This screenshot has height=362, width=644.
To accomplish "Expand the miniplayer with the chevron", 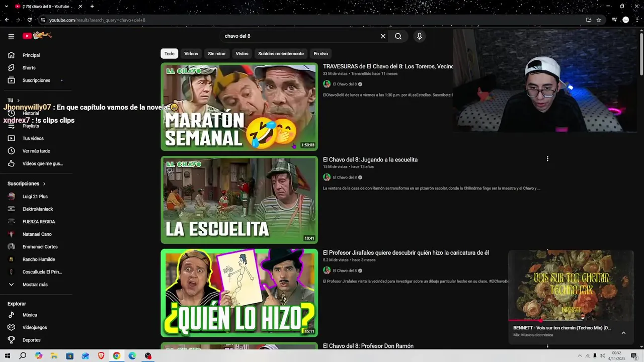I will (623, 333).
